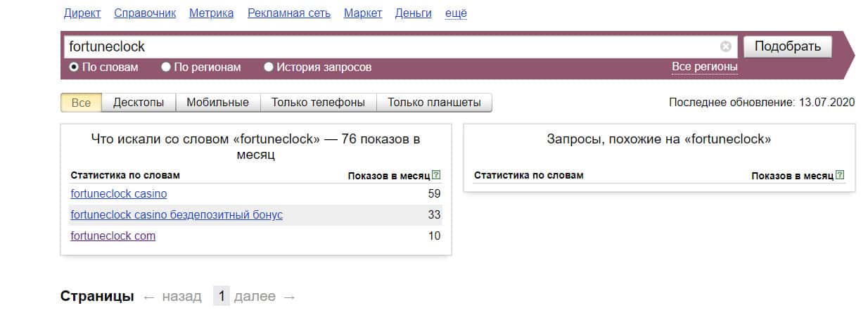This screenshot has width=868, height=322.
Task: Switch to the Десктопы tab
Action: coord(139,103)
